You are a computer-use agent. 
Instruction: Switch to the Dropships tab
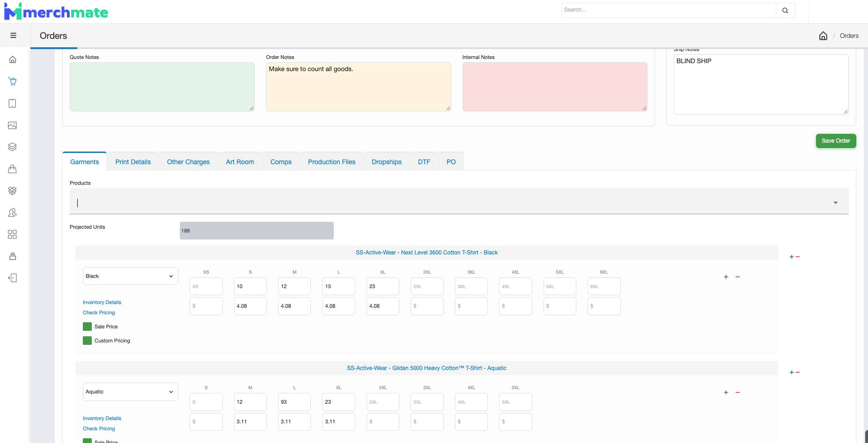[387, 162]
